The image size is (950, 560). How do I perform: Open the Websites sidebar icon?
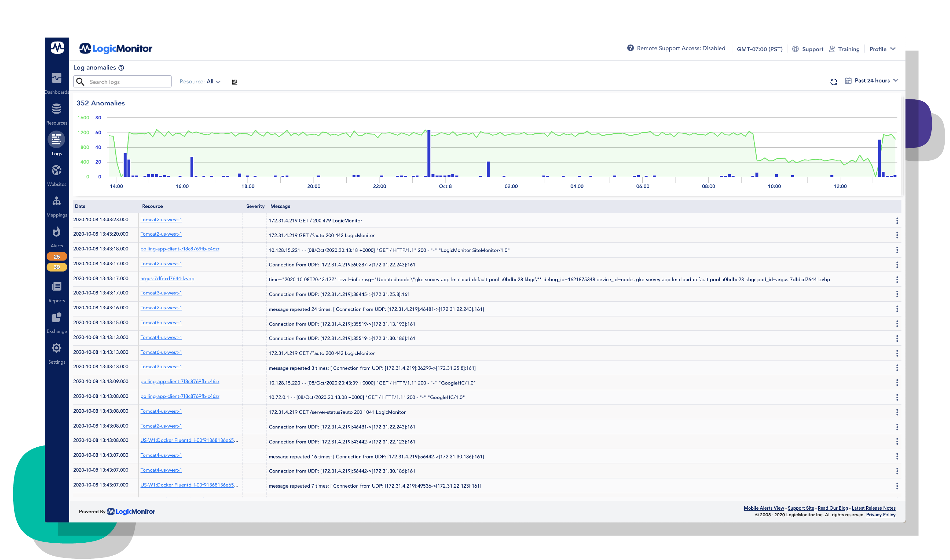57,170
